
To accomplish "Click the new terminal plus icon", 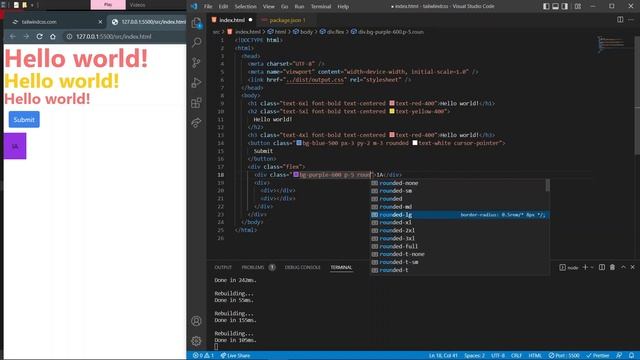I will pyautogui.click(x=585, y=267).
